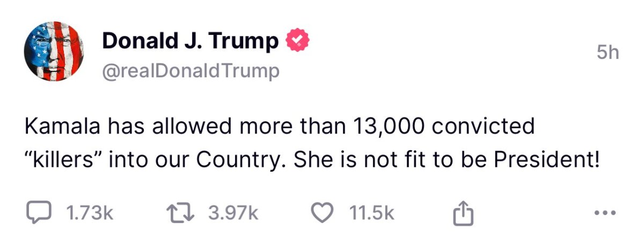Open the three-dot more options menu
Viewport: 644px width, 236px height.
tap(609, 214)
